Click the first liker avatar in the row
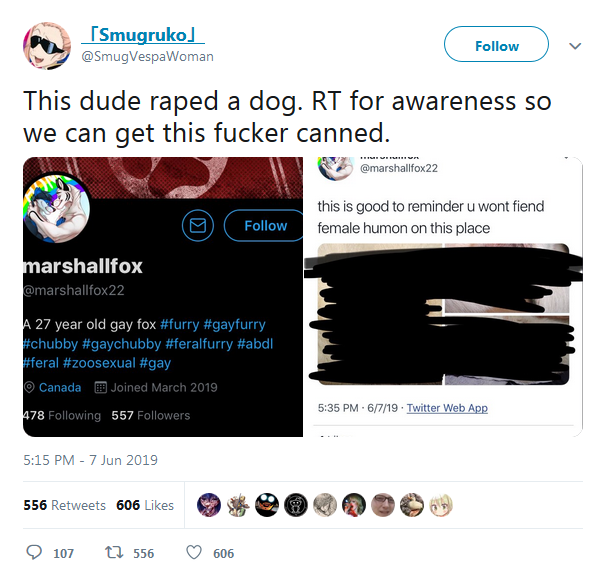Screen dimensions: 605x575 point(209,505)
